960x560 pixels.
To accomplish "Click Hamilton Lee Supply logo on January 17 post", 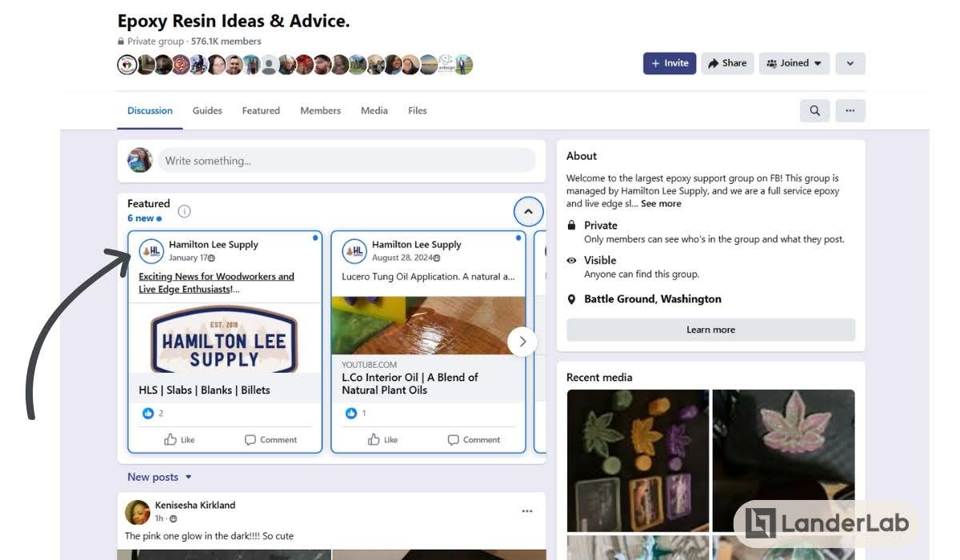I will [x=151, y=251].
